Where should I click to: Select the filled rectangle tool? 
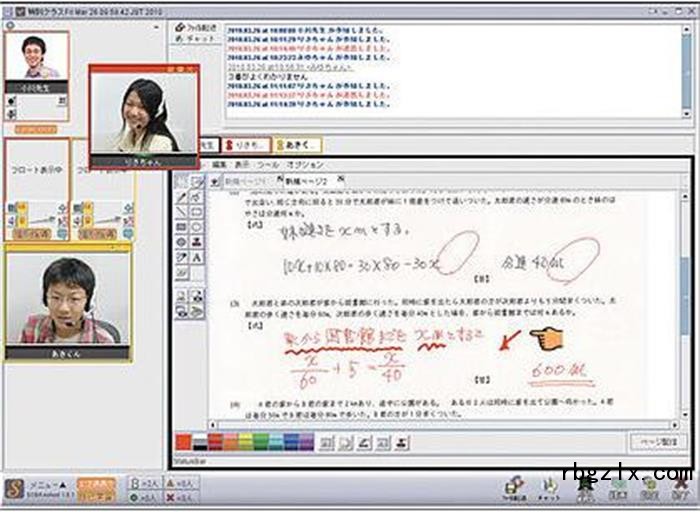[x=182, y=227]
